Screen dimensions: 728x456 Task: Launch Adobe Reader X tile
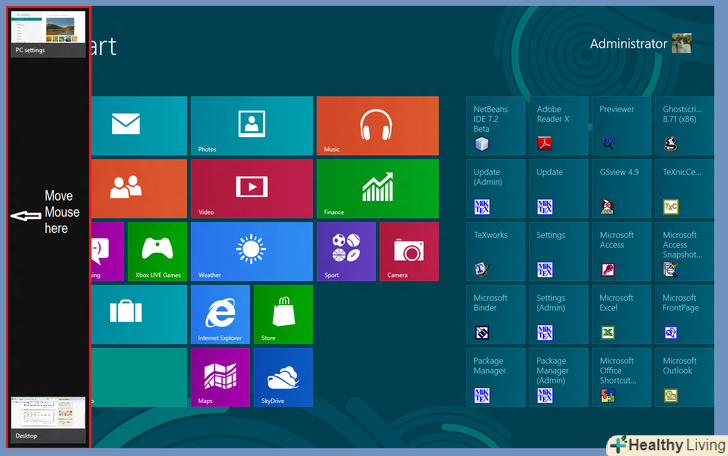560,126
